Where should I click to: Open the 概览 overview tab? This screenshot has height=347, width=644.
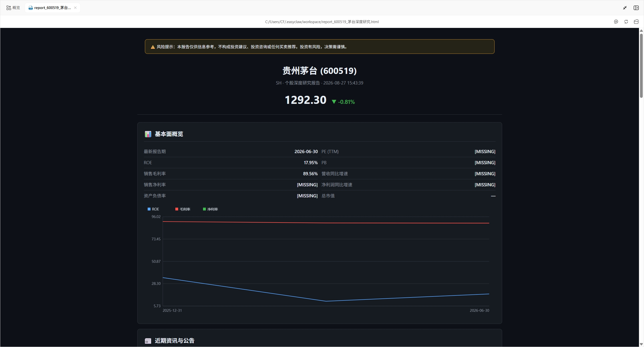tap(13, 8)
